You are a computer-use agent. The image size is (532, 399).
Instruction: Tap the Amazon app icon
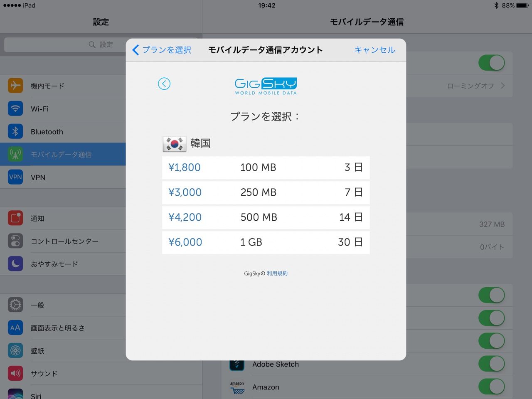[237, 387]
